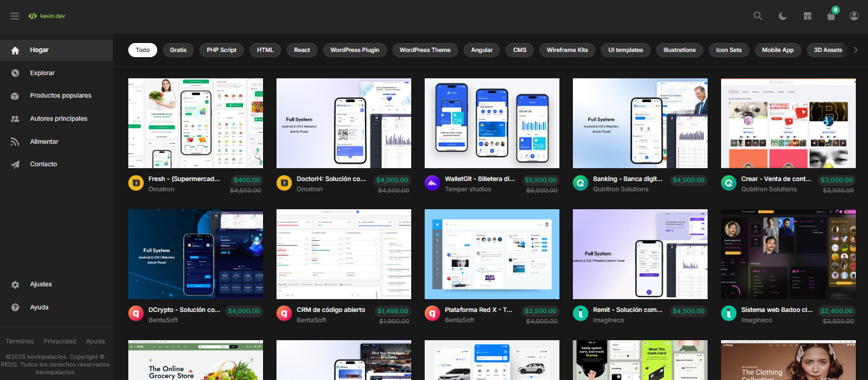Click Omatron avatar beside Fresh product

pyautogui.click(x=136, y=184)
